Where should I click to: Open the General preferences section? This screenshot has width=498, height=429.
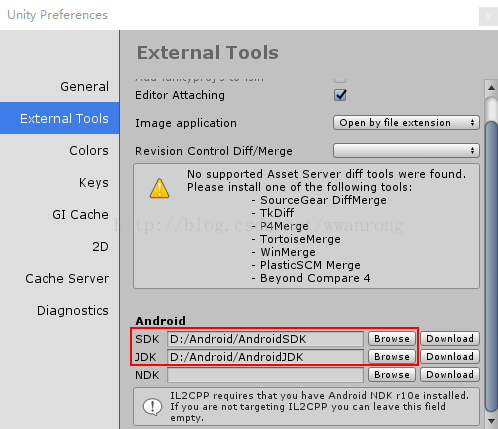(x=84, y=86)
